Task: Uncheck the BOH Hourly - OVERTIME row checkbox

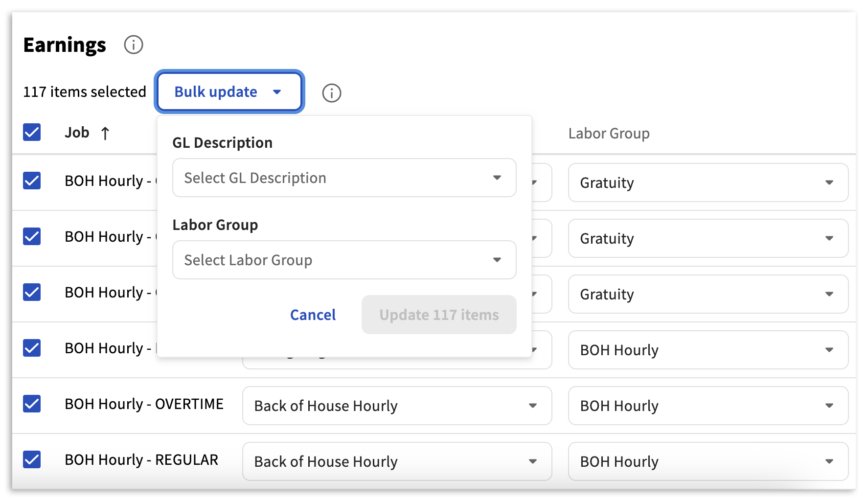Action: coord(32,404)
